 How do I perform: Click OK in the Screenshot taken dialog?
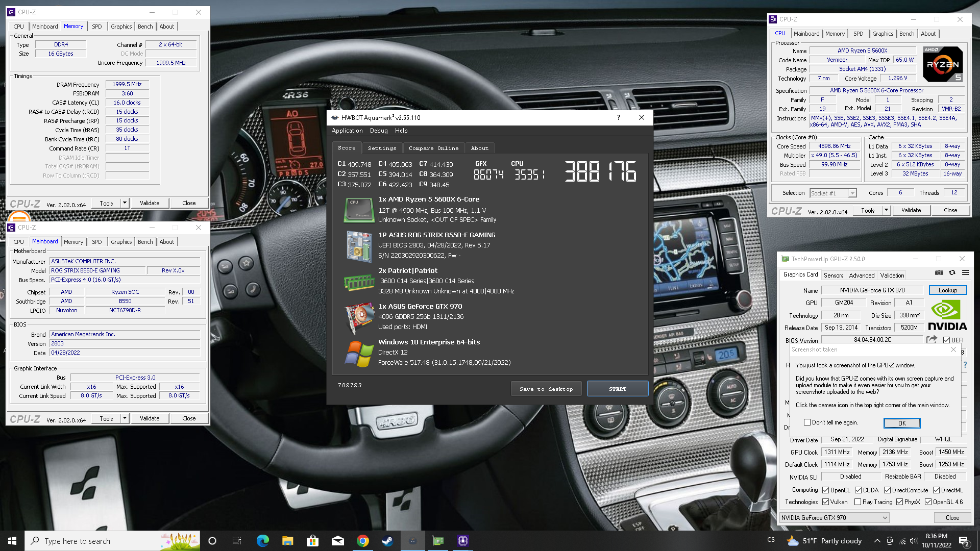pos(902,423)
